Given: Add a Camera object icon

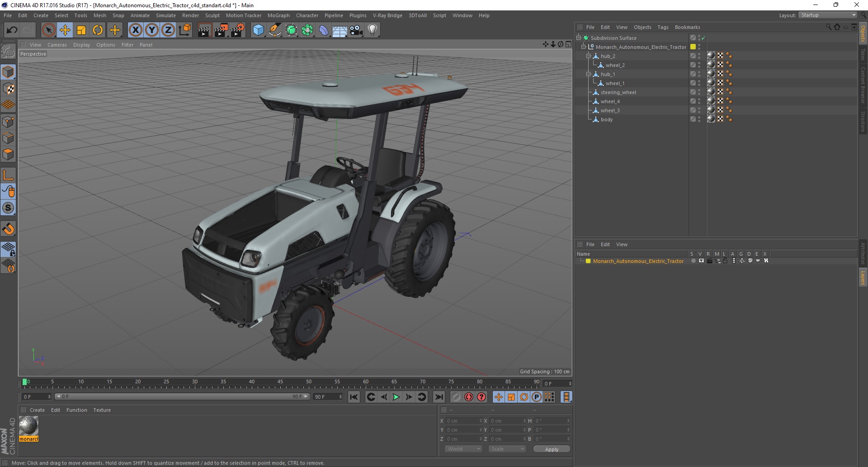Looking at the screenshot, I should (356, 30).
